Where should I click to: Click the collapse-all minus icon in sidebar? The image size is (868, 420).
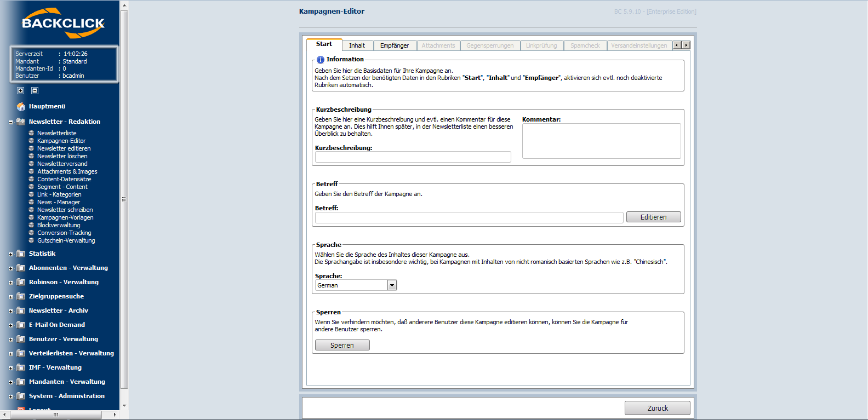tap(35, 91)
